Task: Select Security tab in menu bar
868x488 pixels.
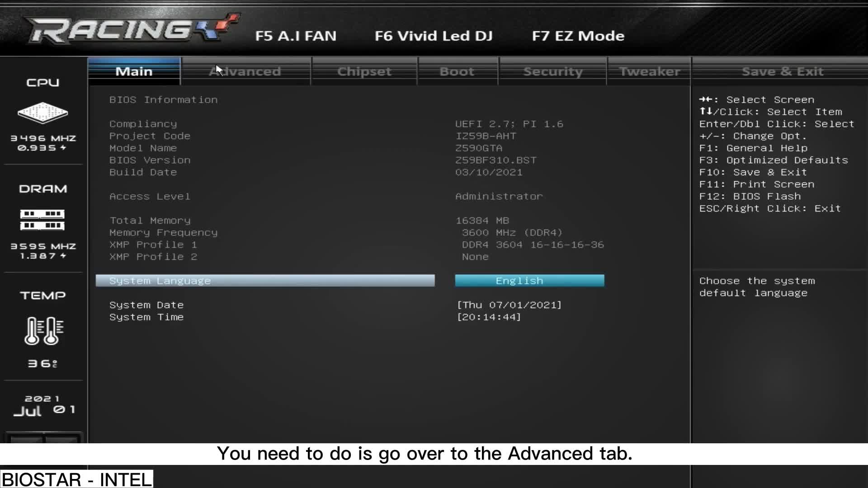Action: pos(552,71)
